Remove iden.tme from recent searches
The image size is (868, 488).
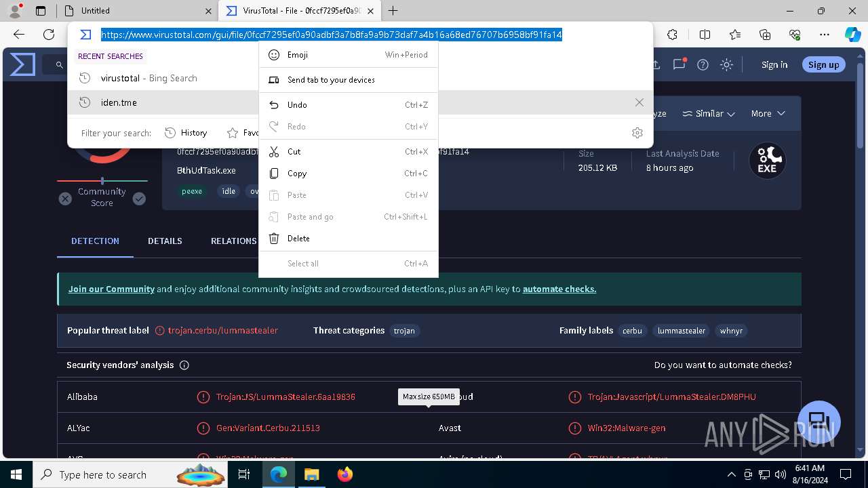click(639, 102)
